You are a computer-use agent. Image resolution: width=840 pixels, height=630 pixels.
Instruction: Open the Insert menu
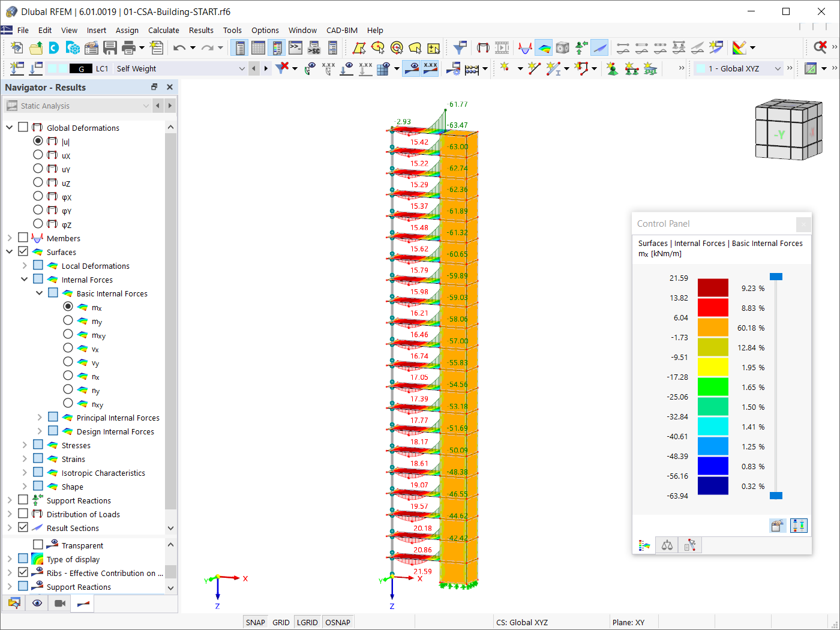[96, 30]
